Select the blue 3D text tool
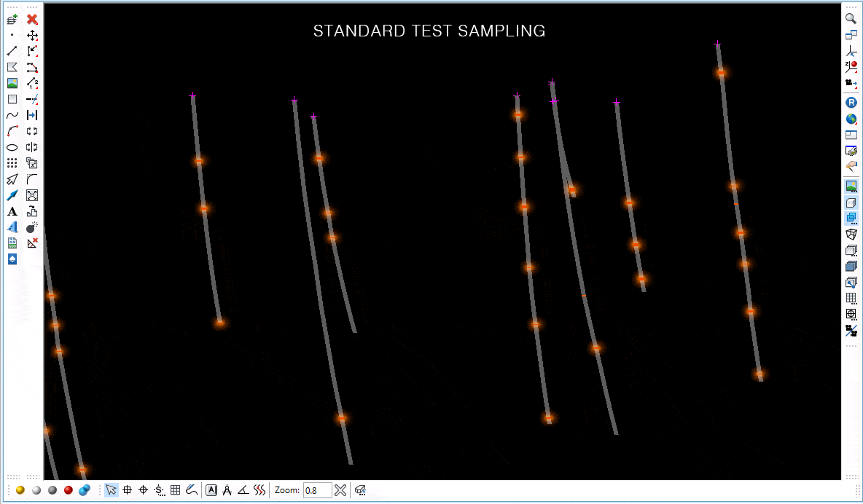This screenshot has height=504, width=863. (12, 227)
